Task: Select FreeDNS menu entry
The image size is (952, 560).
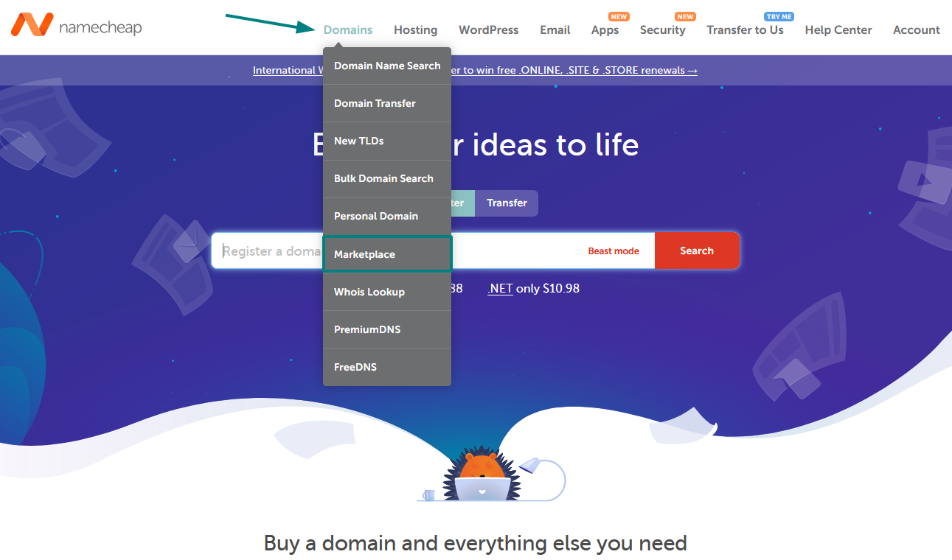Action: pos(387,367)
